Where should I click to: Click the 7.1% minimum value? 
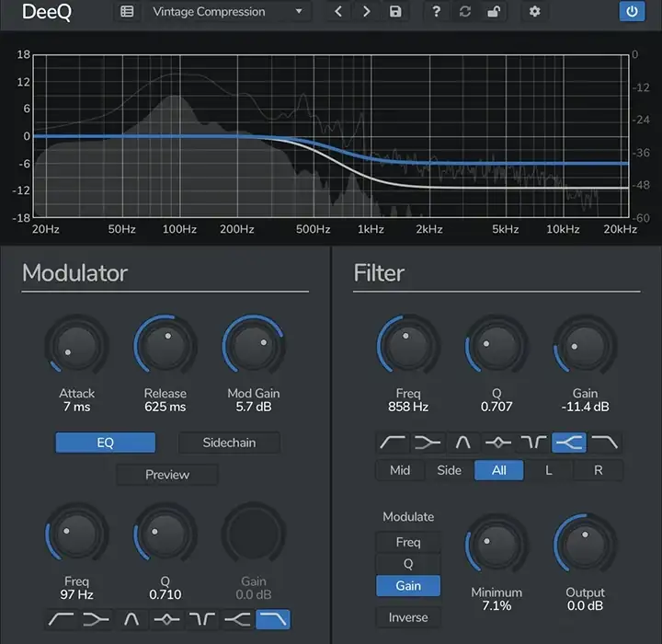point(496,606)
